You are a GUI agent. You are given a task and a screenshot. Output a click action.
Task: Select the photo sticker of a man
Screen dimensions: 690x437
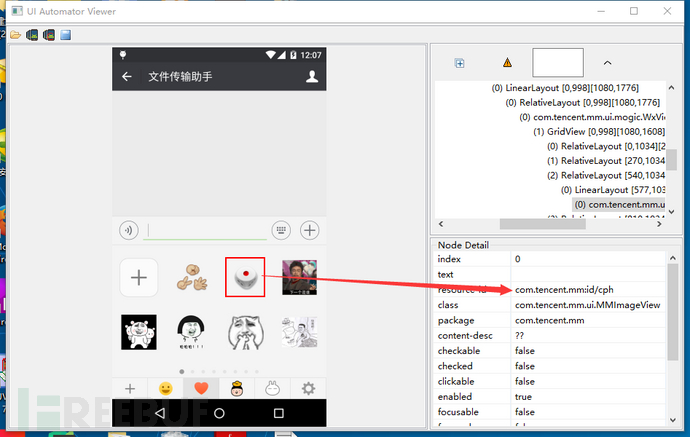(x=299, y=277)
